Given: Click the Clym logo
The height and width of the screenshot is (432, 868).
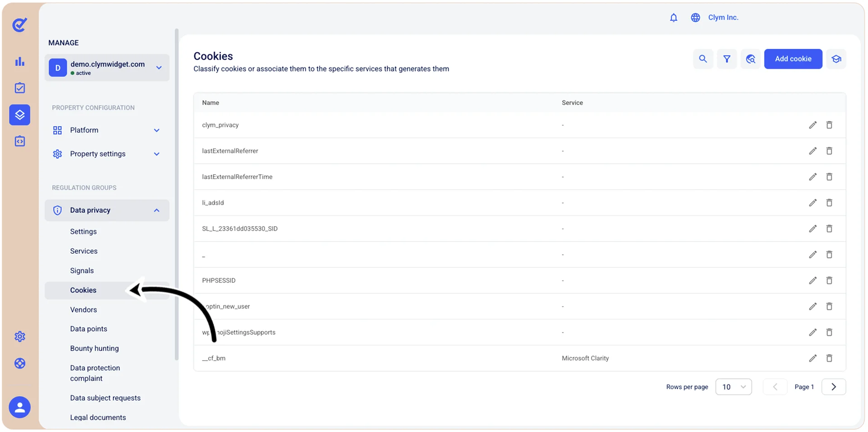Looking at the screenshot, I should pyautogui.click(x=19, y=24).
